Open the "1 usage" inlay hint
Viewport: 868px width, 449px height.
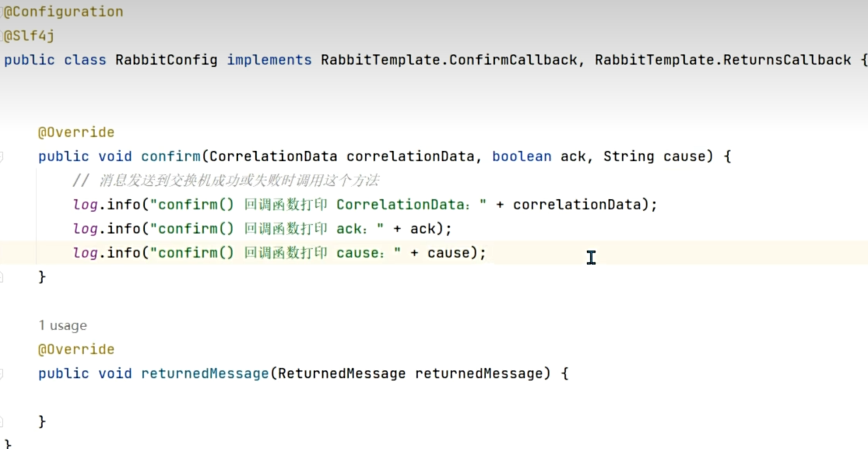coord(62,325)
